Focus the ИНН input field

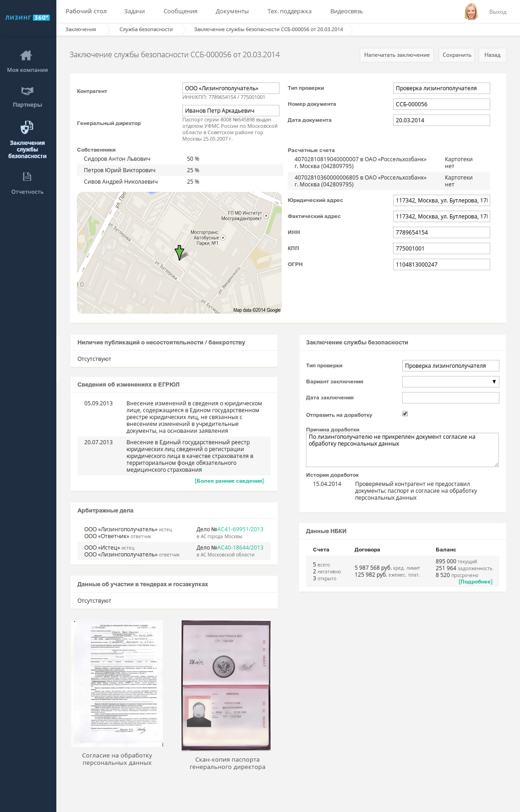[442, 233]
